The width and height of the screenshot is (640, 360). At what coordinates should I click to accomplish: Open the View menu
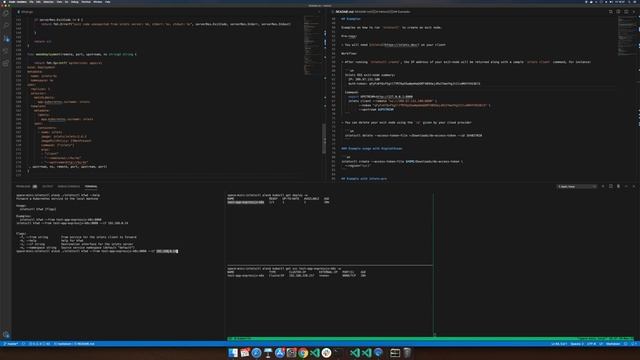(x=59, y=2)
